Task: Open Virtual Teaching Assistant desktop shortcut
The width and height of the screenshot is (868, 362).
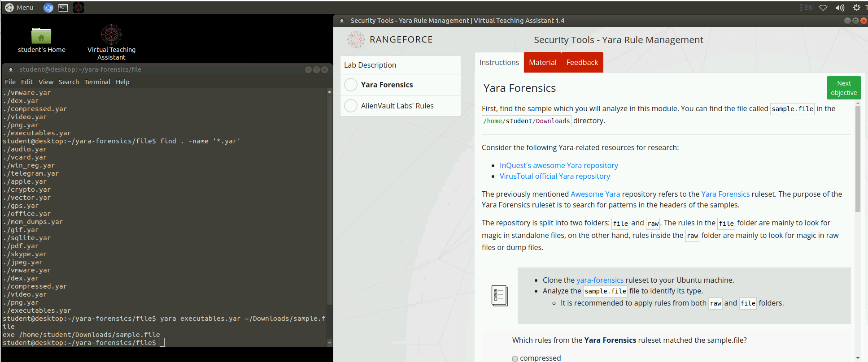Action: point(111,41)
